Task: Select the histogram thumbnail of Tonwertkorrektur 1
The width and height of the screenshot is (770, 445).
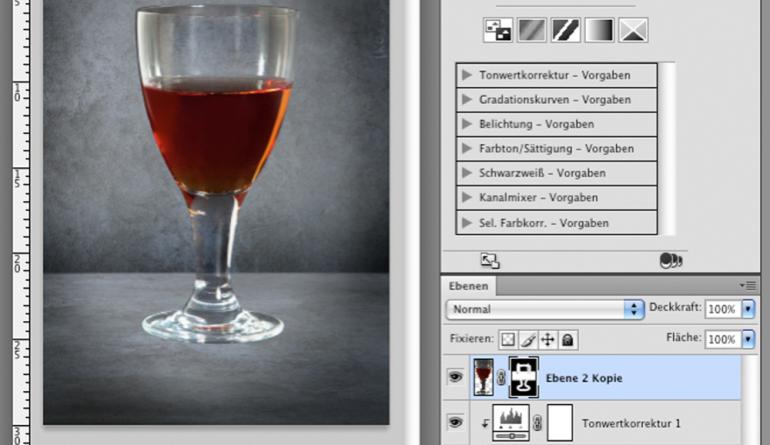Action: 511,422
